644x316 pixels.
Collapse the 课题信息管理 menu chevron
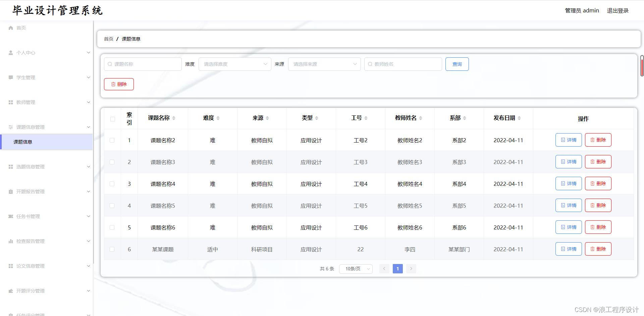pos(89,127)
